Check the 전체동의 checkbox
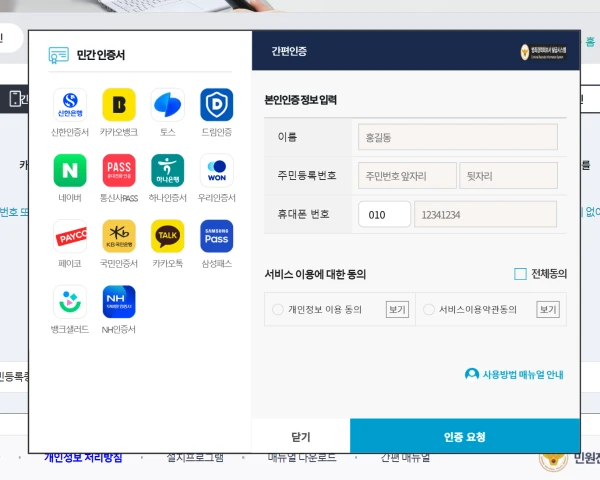This screenshot has height=480, width=600. pos(520,274)
